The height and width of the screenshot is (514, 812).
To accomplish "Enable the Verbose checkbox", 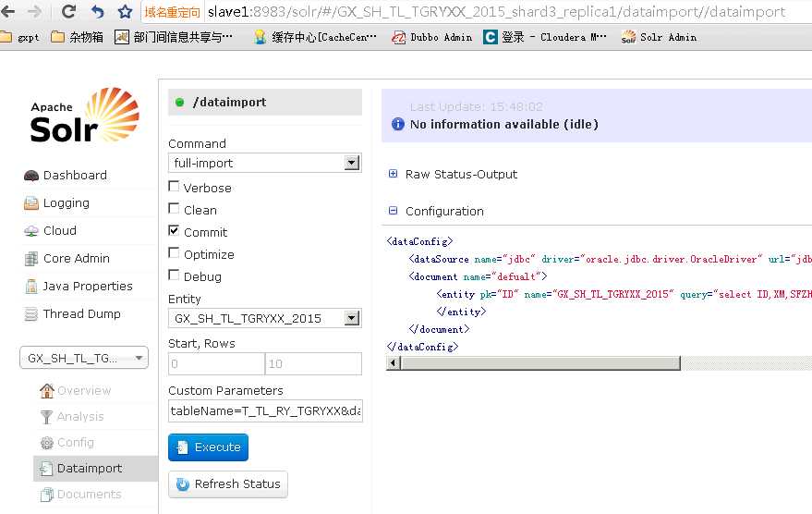I will [x=175, y=187].
